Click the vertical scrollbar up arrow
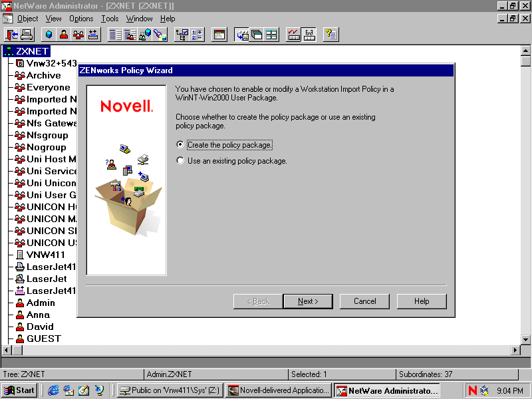 coord(525,51)
